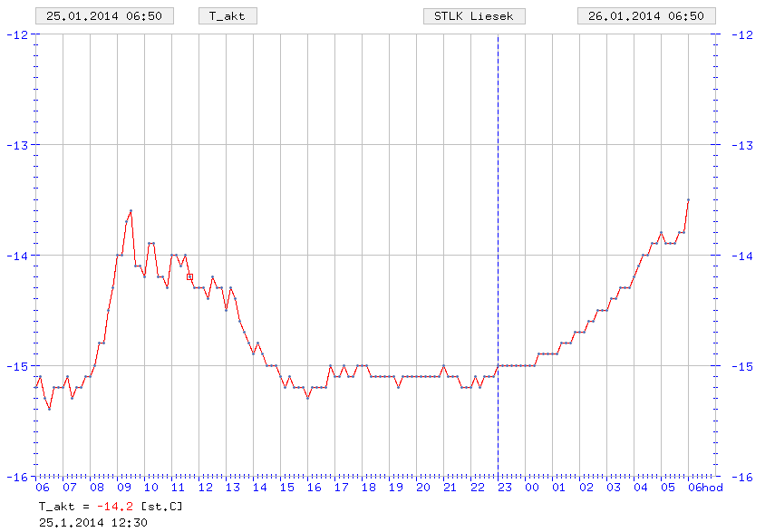
Task: Click the lowest dip point near hour 06 start
Action: coord(49,409)
